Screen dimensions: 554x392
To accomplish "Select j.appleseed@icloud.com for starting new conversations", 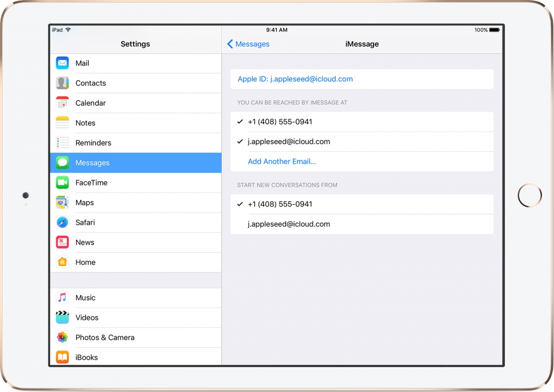I will click(289, 224).
